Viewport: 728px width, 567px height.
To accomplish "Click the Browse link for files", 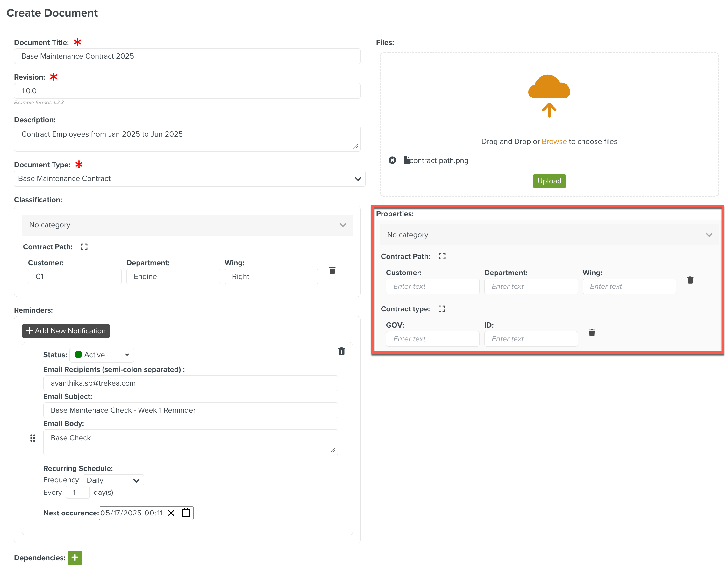I will [554, 141].
